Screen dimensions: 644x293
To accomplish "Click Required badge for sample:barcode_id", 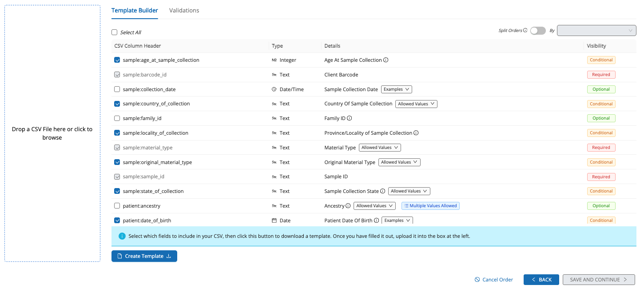I will click(x=601, y=75).
